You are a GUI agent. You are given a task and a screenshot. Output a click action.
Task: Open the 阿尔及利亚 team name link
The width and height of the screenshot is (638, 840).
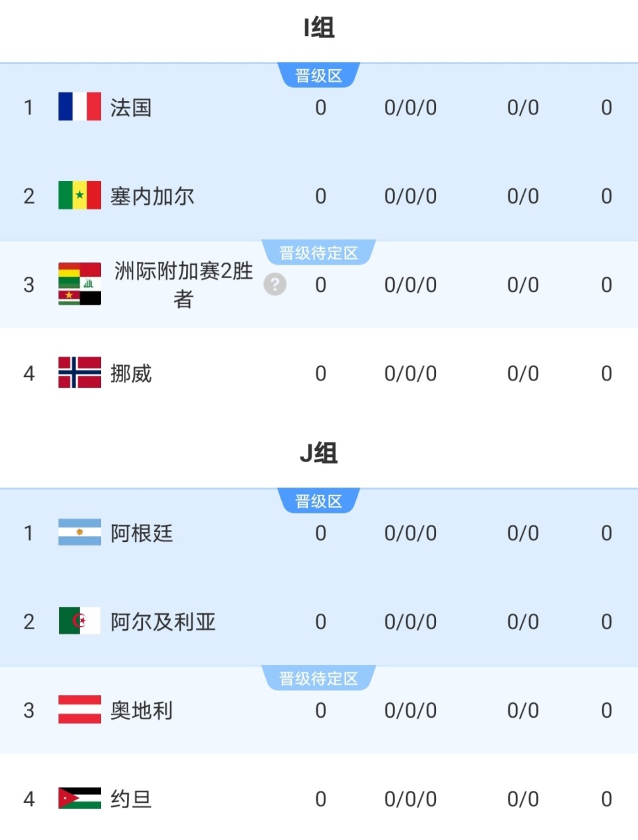(163, 622)
